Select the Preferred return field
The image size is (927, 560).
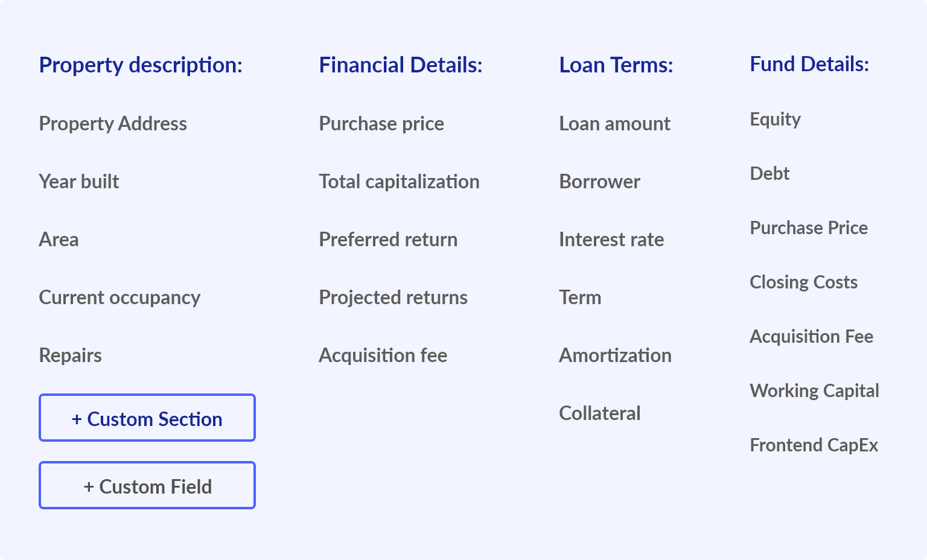pos(388,240)
